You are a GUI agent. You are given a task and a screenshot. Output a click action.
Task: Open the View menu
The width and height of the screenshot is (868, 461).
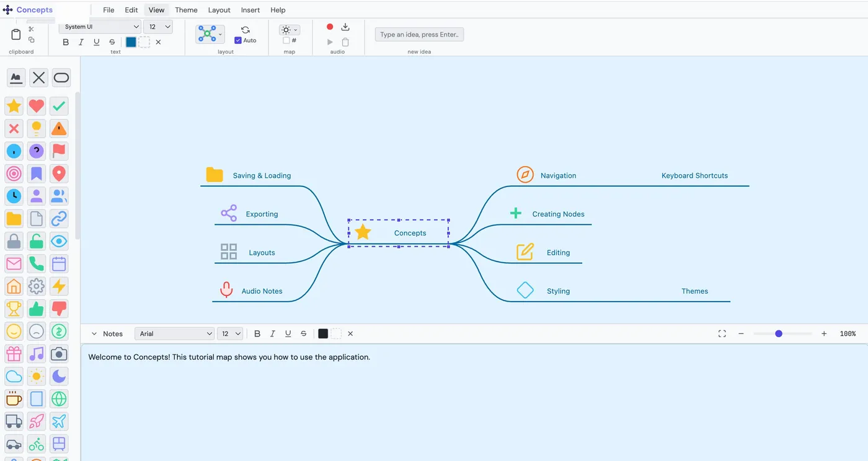coord(157,10)
